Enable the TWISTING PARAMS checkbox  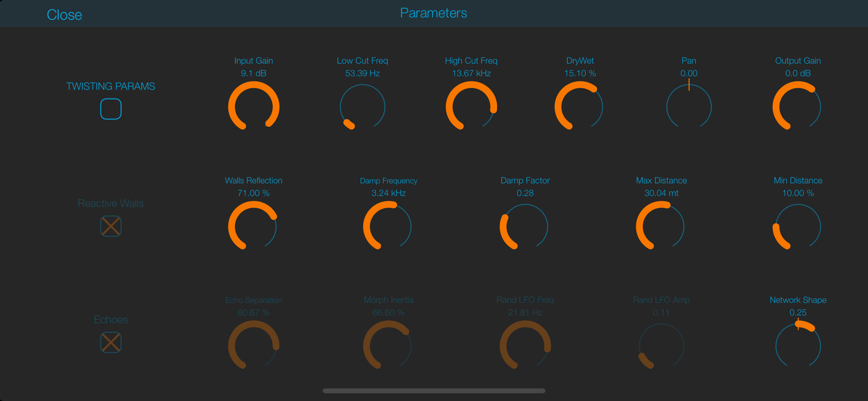111,109
